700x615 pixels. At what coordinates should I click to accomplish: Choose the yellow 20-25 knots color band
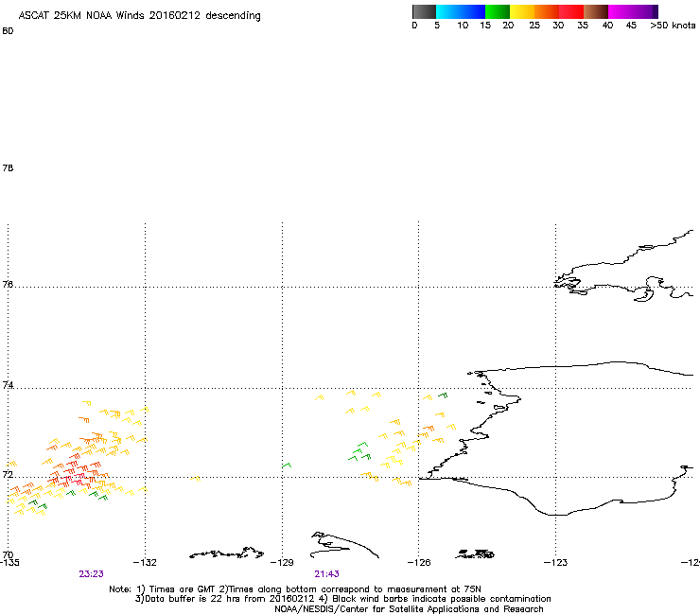coord(522,11)
